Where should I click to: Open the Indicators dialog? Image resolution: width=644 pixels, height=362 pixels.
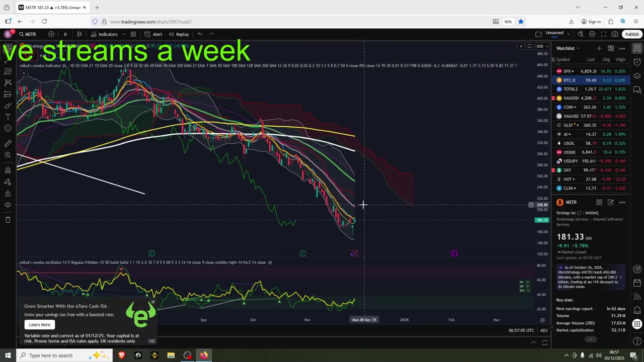(104, 34)
